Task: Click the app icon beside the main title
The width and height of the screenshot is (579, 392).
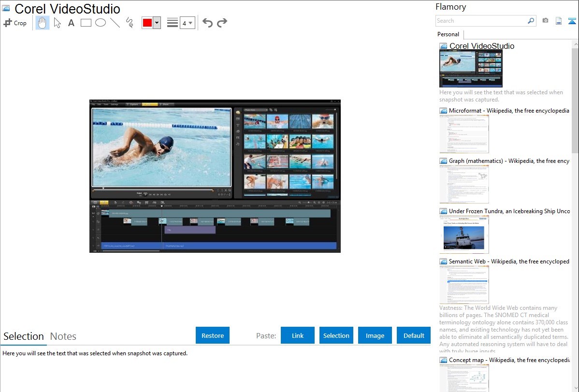Action: [x=6, y=9]
